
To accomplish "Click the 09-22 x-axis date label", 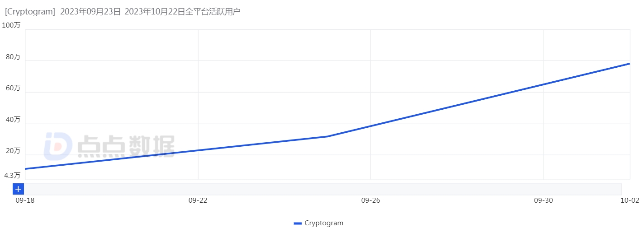I will click(x=198, y=200).
